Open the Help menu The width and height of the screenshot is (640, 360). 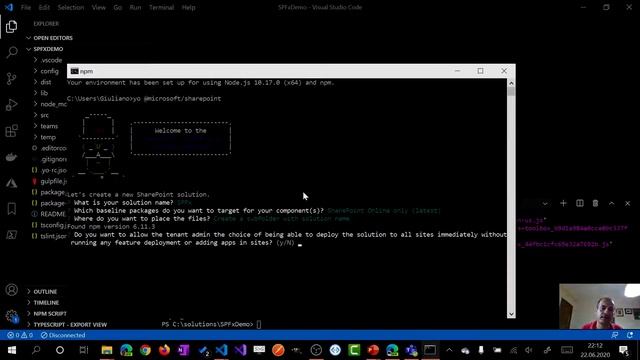[x=188, y=7]
